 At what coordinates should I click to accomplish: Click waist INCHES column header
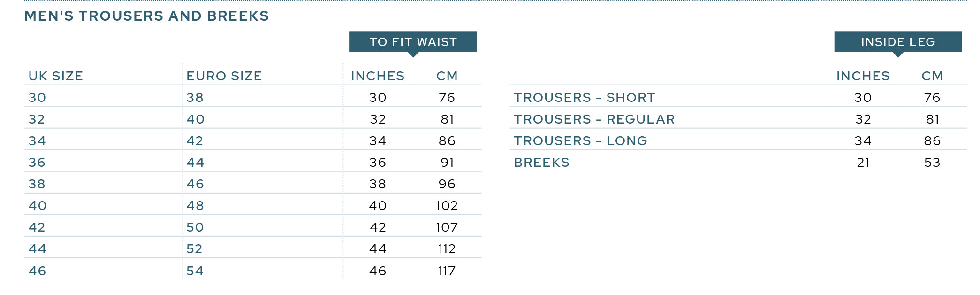pyautogui.click(x=378, y=76)
